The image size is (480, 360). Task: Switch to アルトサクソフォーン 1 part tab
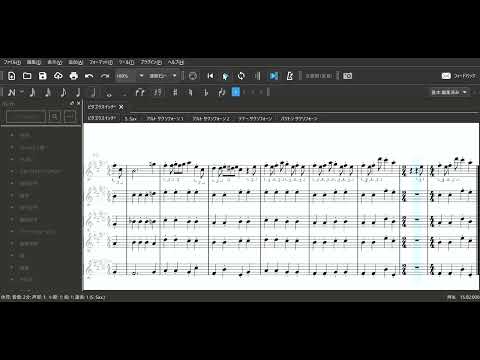coord(165,119)
